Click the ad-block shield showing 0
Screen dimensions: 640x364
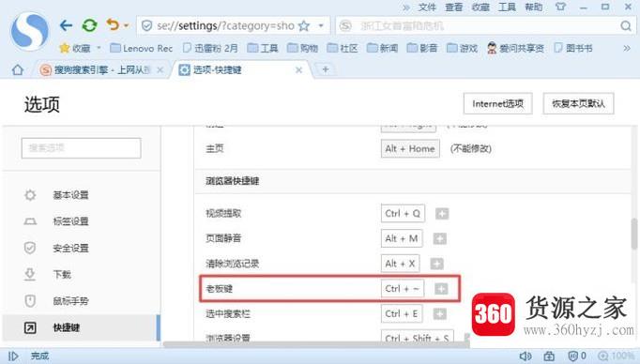pos(577,356)
